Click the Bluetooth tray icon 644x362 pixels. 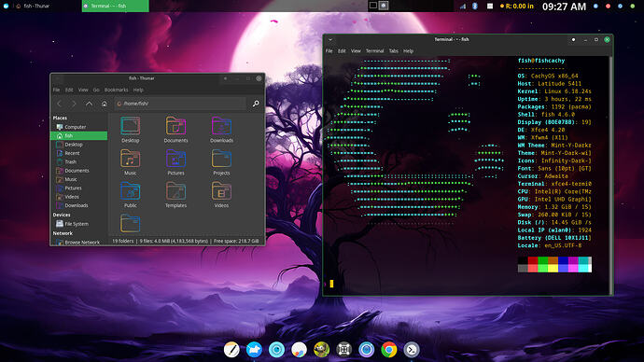[x=475, y=7]
